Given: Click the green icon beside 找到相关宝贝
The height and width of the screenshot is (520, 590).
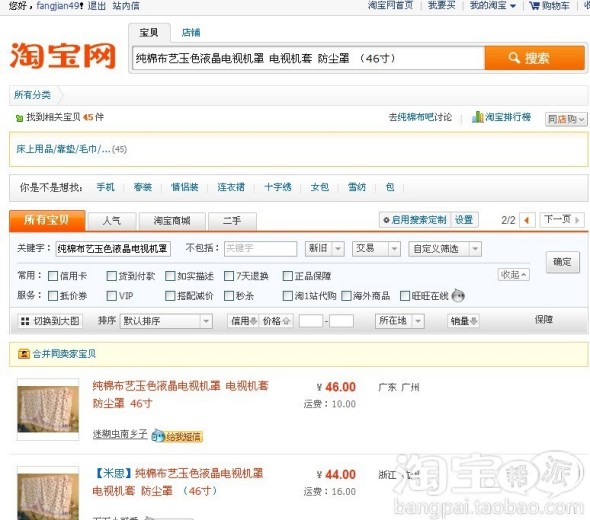Looking at the screenshot, I should 19,118.
